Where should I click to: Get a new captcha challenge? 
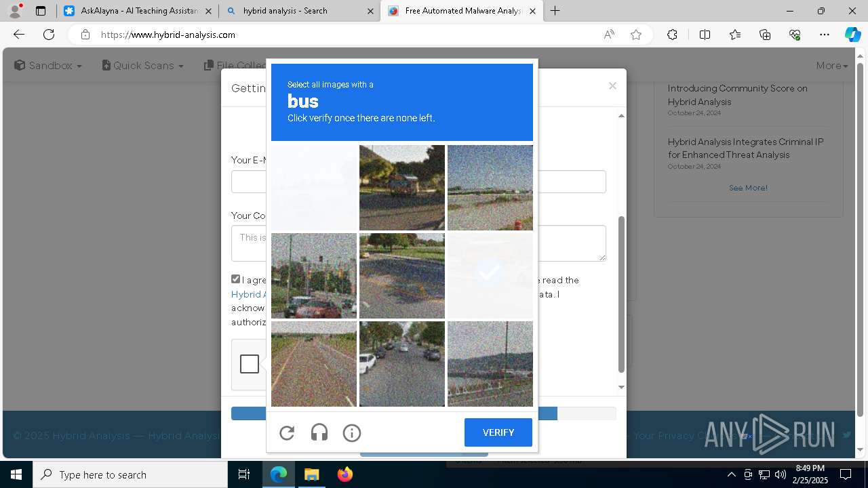[x=287, y=432]
